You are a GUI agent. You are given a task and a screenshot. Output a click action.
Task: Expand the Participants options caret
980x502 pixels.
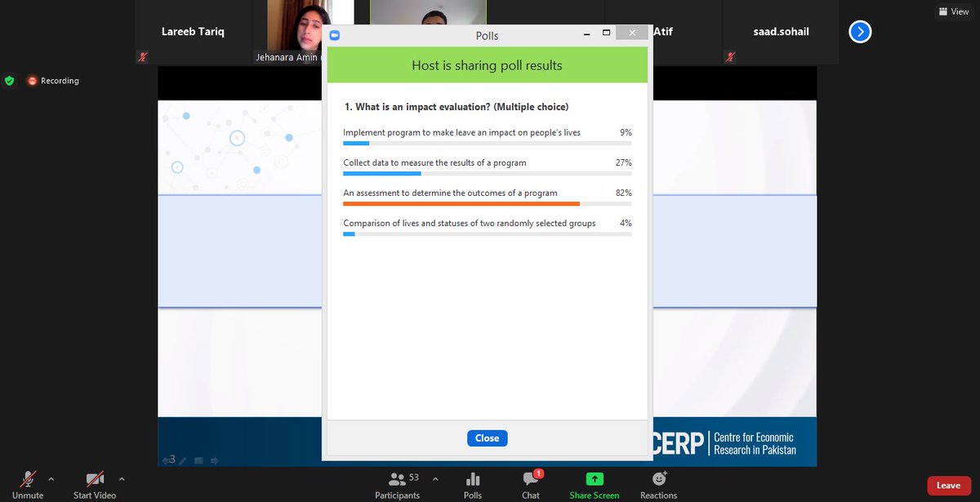point(435,478)
